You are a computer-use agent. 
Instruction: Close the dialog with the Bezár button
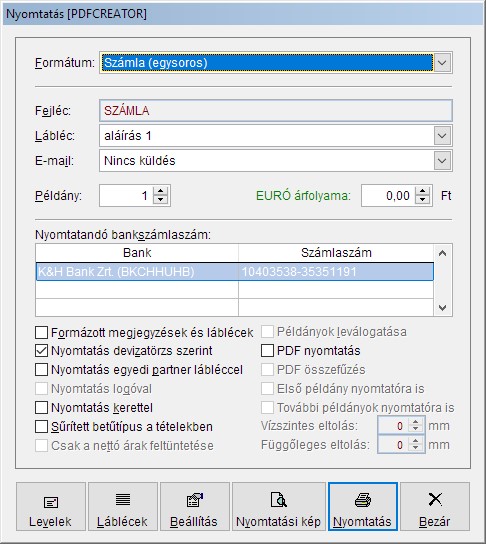click(x=435, y=507)
